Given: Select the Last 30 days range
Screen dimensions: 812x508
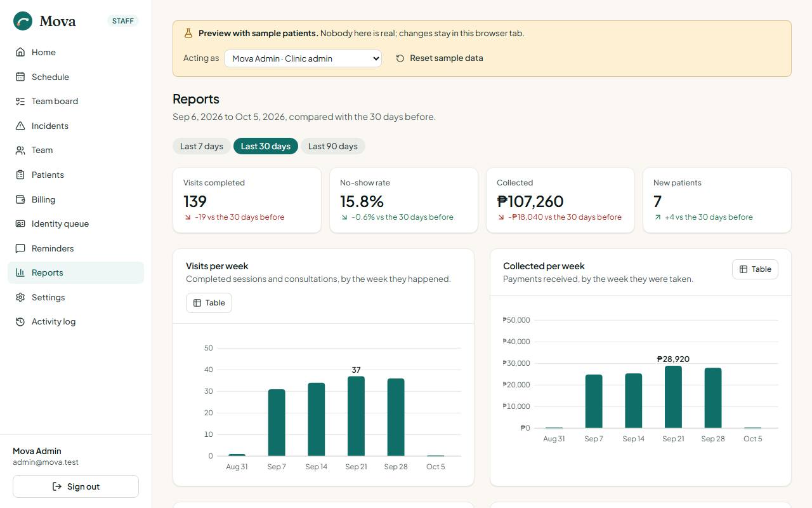Looking at the screenshot, I should coord(266,146).
